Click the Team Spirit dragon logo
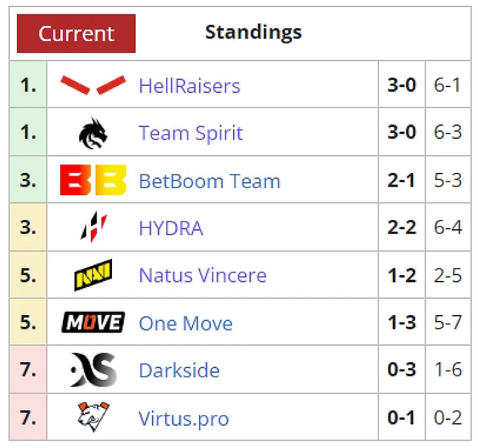 [92, 133]
